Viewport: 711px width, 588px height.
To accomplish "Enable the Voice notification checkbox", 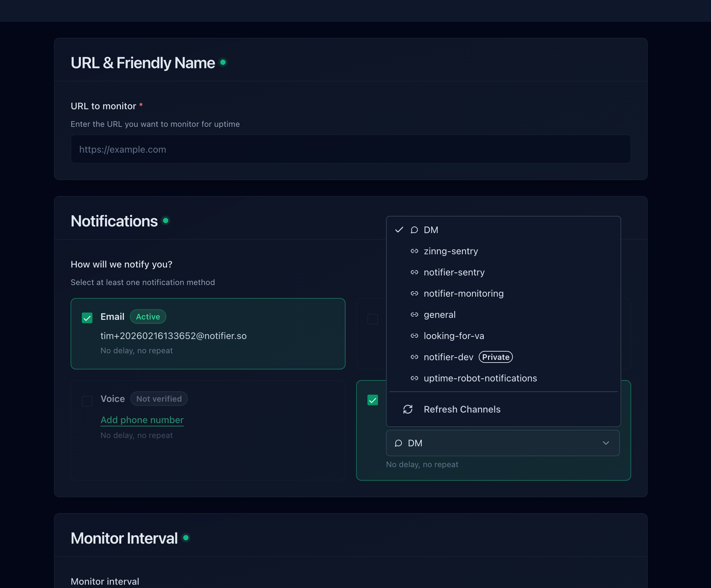I will 87,401.
